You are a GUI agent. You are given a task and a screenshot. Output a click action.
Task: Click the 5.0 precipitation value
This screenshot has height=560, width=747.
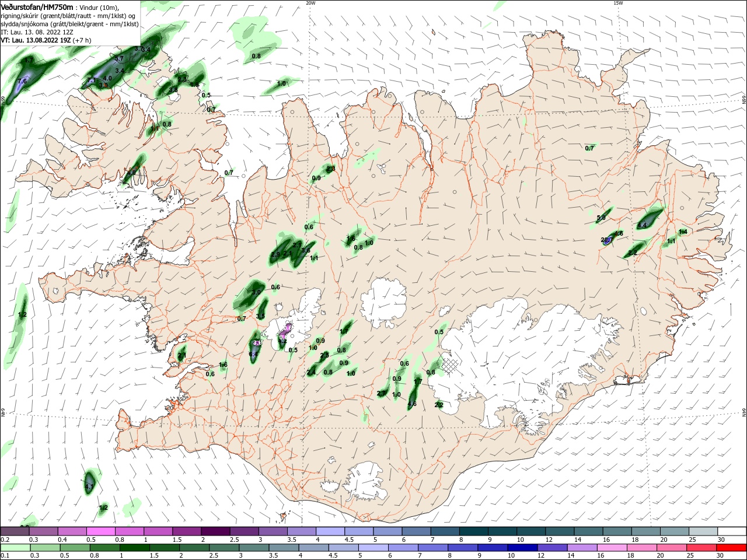tap(601, 218)
